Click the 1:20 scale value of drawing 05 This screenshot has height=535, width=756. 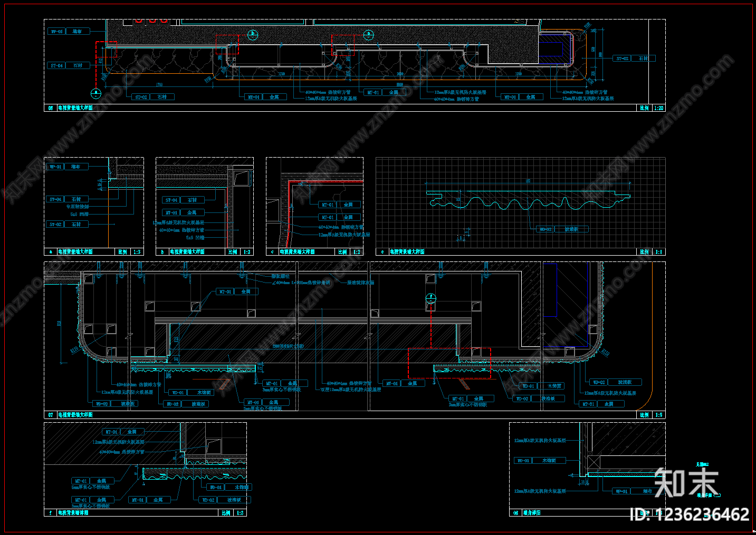coord(658,108)
